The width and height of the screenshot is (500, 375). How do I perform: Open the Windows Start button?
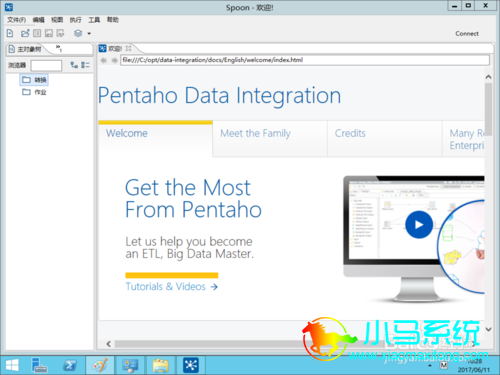coord(12,365)
